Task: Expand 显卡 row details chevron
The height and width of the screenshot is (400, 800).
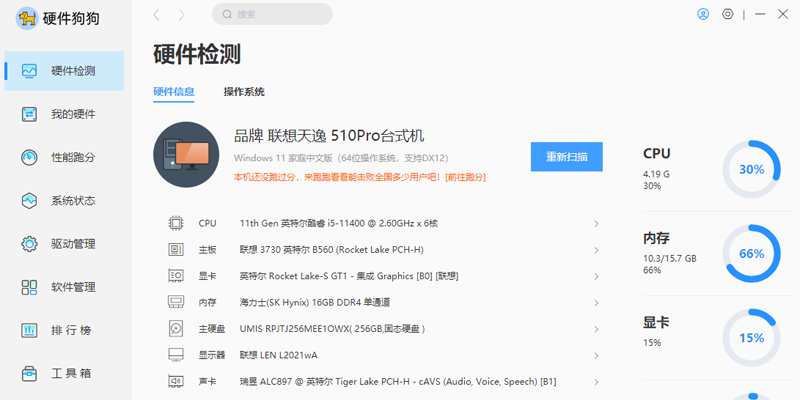Action: (x=596, y=277)
